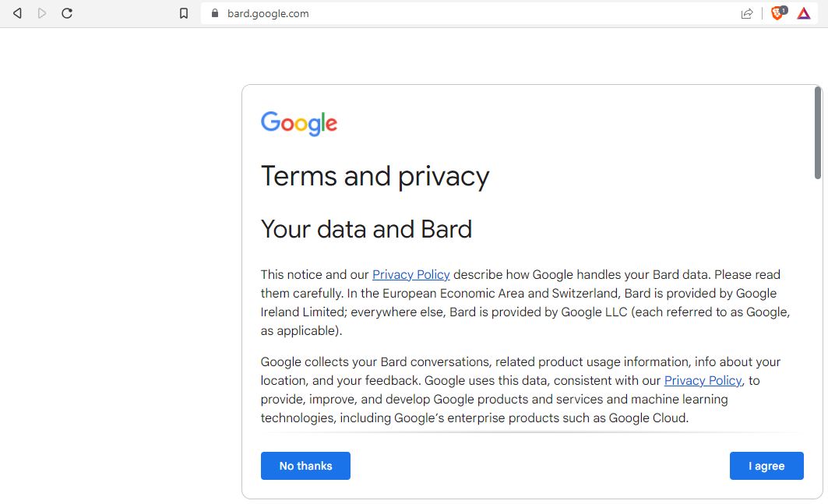This screenshot has height=504, width=828.
Task: Open the Brave Shields lion icon
Action: [x=778, y=13]
